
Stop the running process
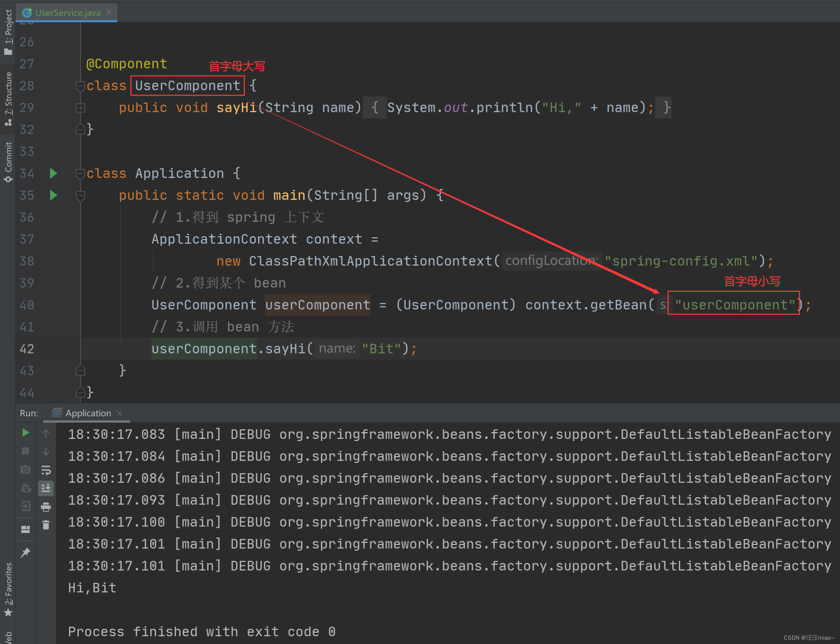tap(25, 451)
